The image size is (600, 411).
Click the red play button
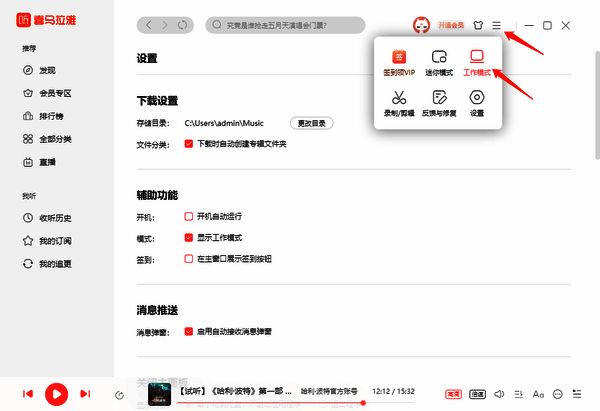coord(57,394)
